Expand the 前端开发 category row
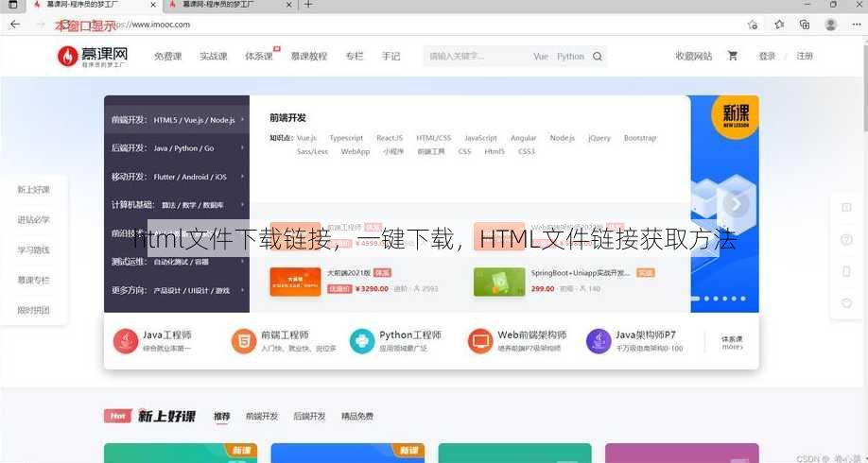 (x=177, y=119)
